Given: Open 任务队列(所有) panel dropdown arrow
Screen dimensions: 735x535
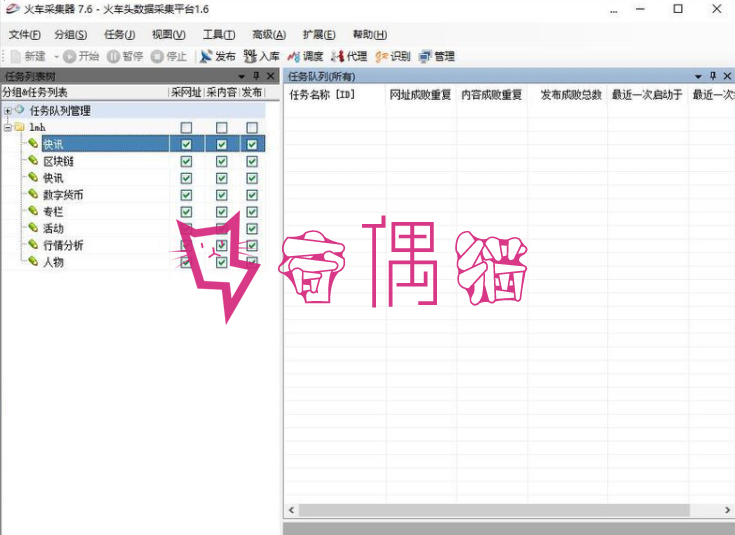Looking at the screenshot, I should [x=698, y=76].
